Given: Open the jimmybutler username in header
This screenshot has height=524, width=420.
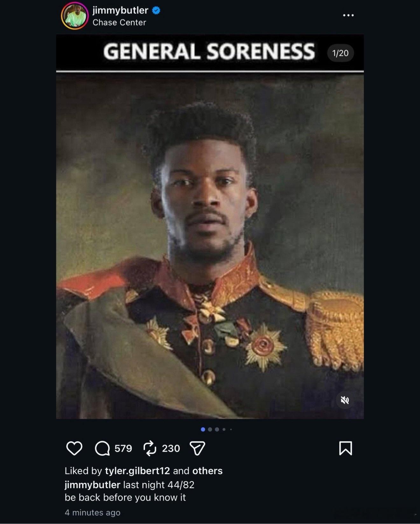Looking at the screenshot, I should pos(120,10).
